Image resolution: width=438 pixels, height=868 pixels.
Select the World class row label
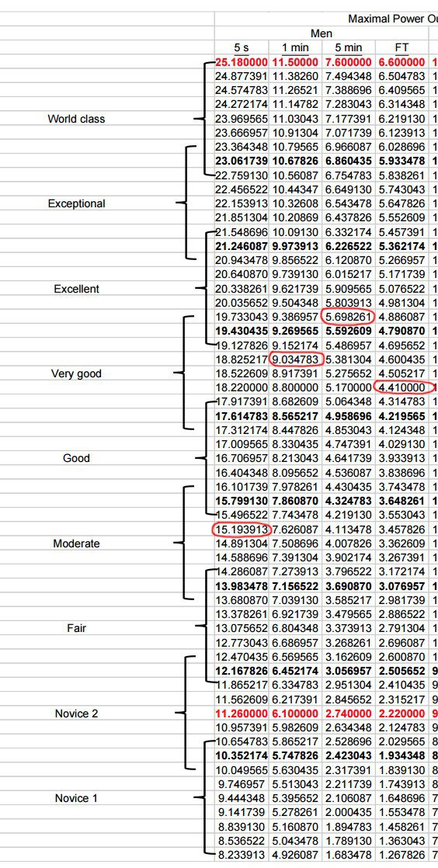76,119
